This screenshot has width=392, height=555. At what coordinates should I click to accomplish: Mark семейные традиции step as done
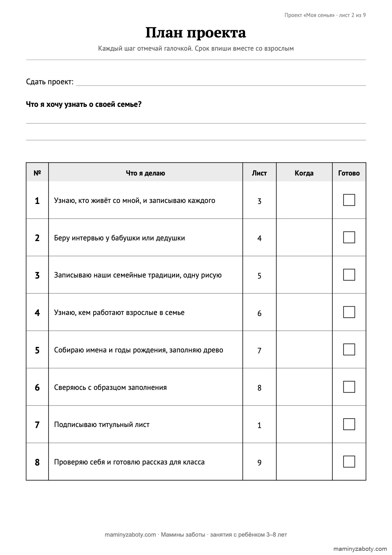click(349, 275)
